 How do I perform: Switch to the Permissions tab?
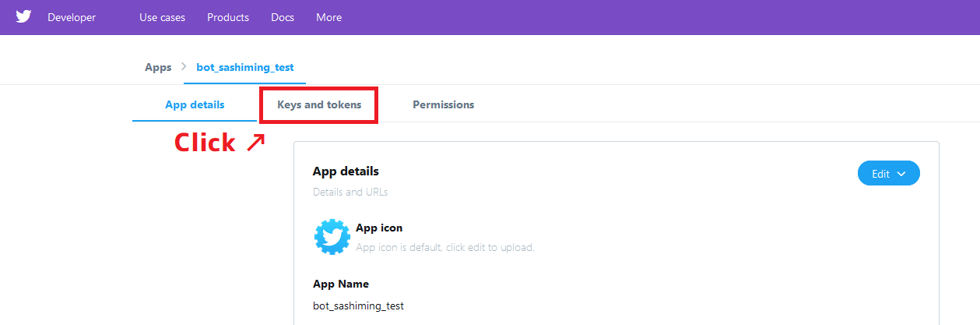coord(443,104)
